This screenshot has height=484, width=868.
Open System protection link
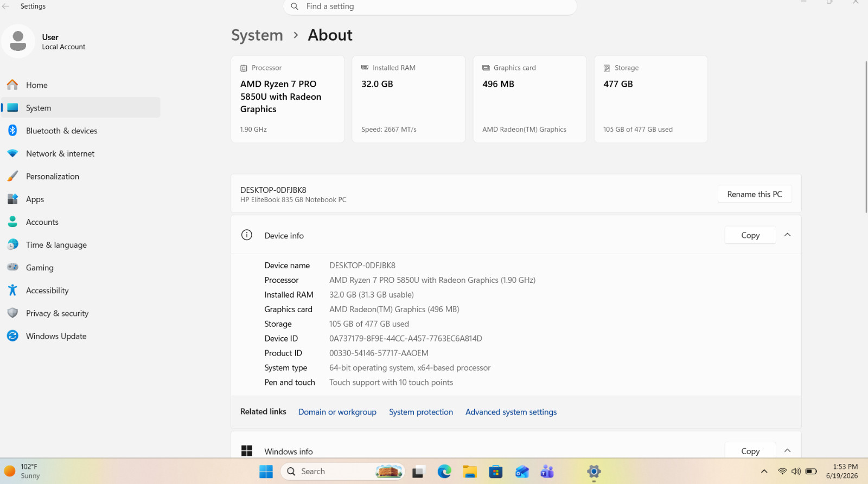pos(421,412)
